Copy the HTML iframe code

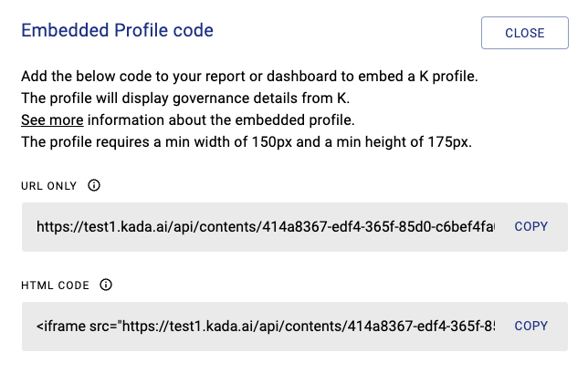pyautogui.click(x=530, y=326)
